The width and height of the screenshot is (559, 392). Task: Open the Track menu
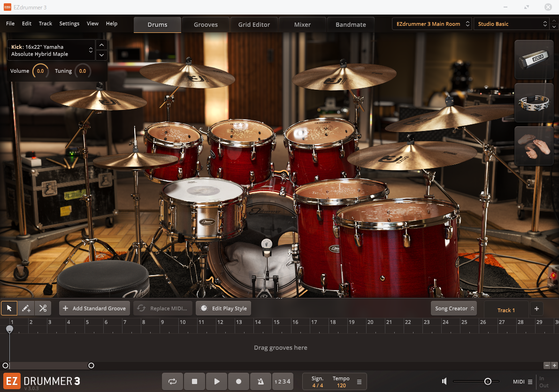coord(46,23)
